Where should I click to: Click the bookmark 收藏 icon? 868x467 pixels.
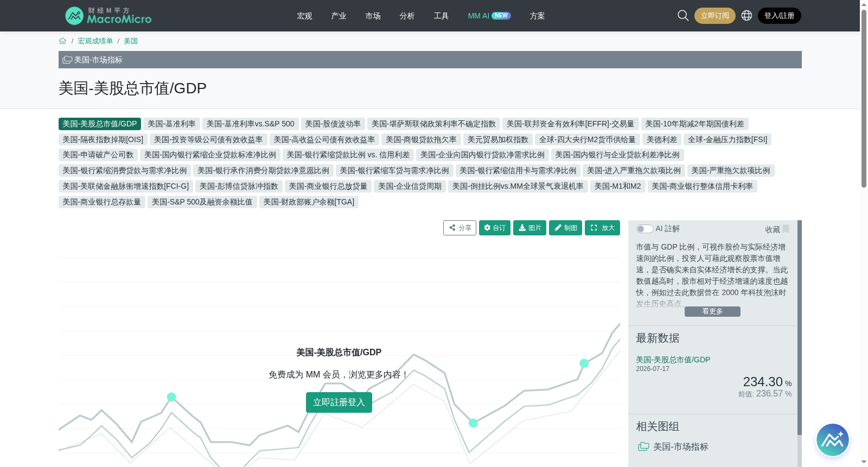click(x=786, y=229)
